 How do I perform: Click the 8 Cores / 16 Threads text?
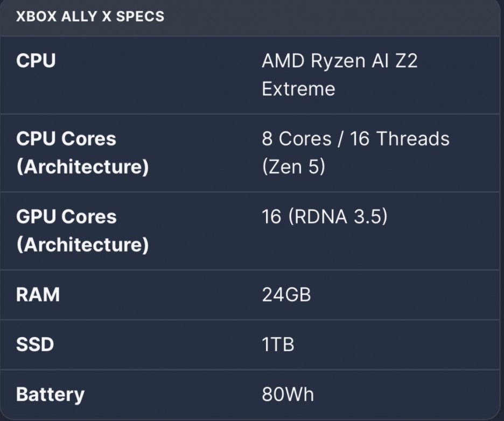click(355, 138)
